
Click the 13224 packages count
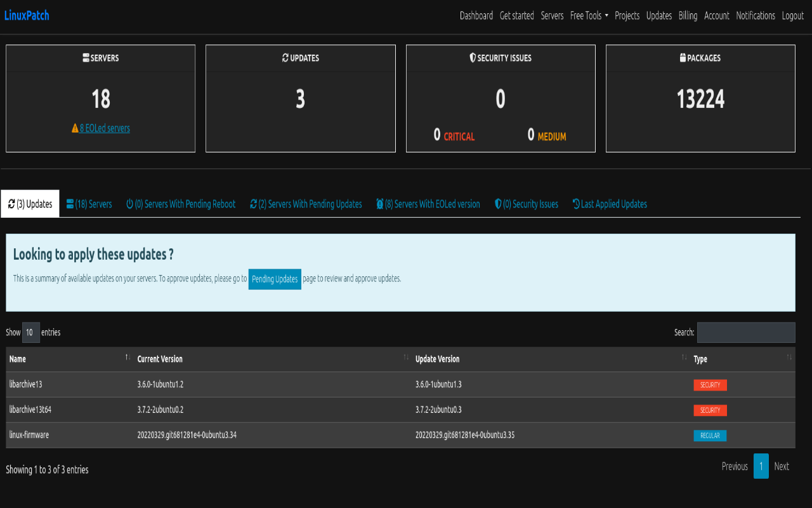(700, 99)
